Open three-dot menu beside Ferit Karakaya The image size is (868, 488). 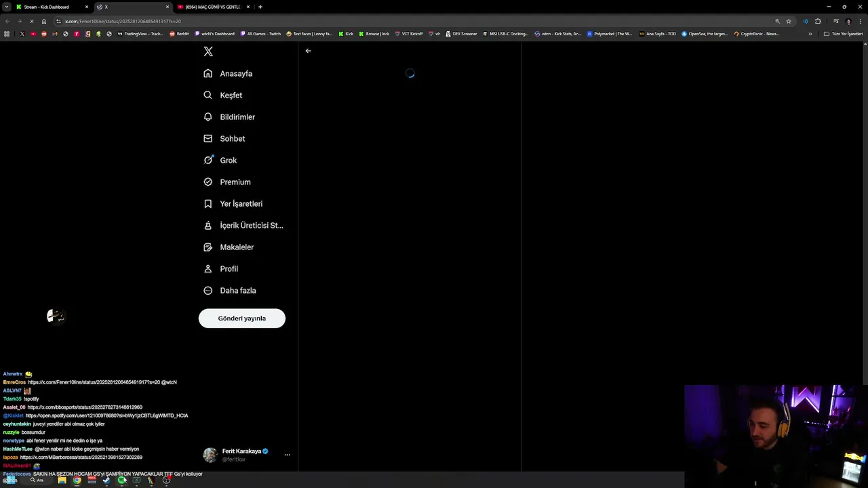pyautogui.click(x=287, y=455)
